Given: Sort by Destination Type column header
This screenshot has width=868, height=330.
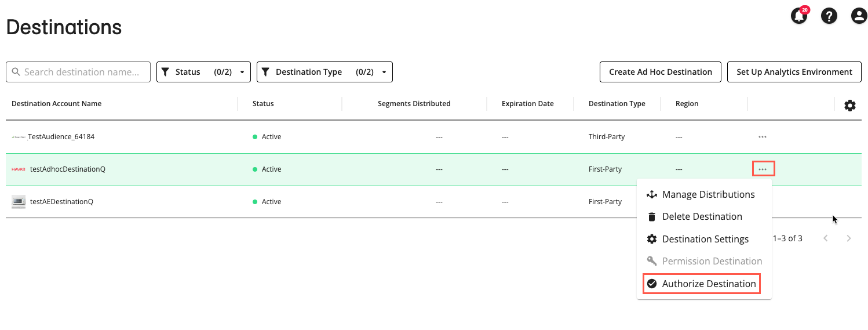Looking at the screenshot, I should coord(617,104).
